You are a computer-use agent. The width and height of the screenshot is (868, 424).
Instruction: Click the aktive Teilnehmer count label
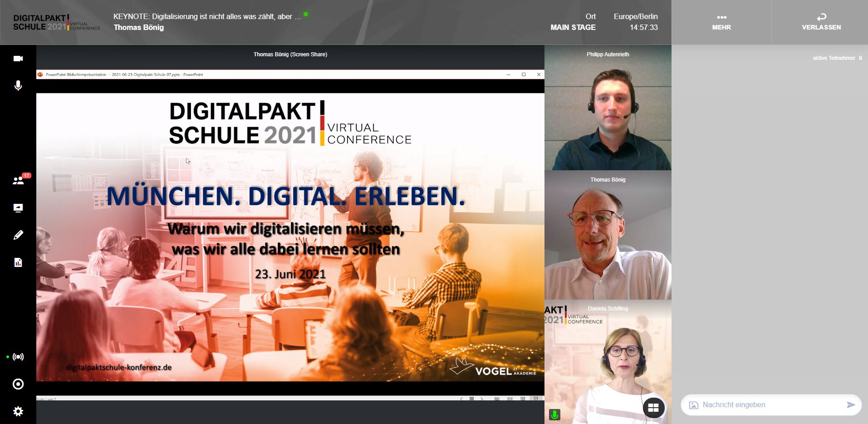tap(837, 58)
